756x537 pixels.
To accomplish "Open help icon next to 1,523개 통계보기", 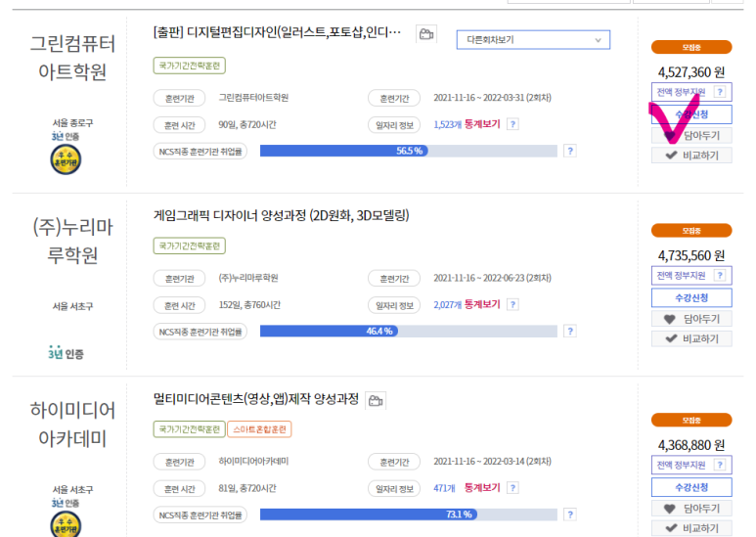I will (x=513, y=124).
